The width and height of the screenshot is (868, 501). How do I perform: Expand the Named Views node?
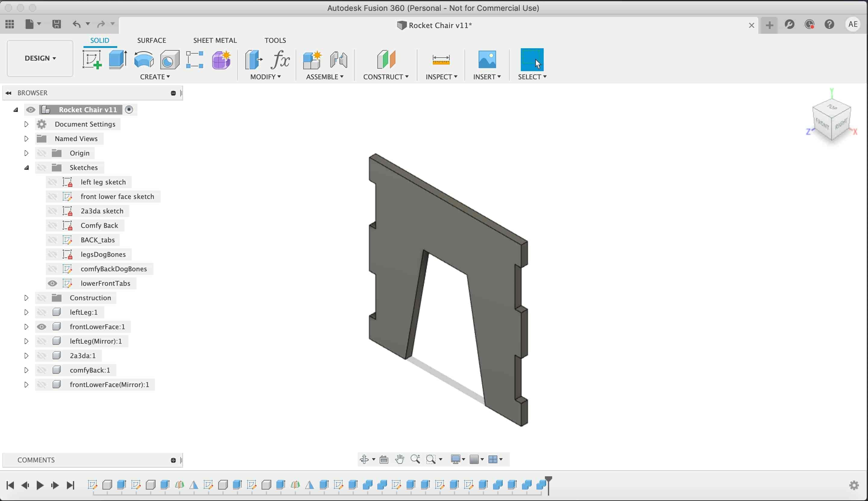[x=26, y=139]
